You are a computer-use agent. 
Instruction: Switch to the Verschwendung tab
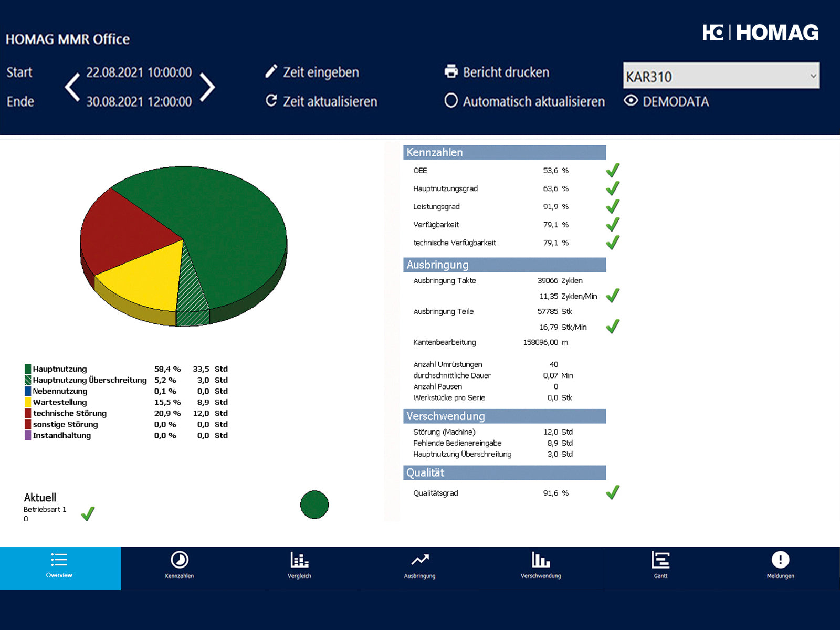(x=541, y=565)
